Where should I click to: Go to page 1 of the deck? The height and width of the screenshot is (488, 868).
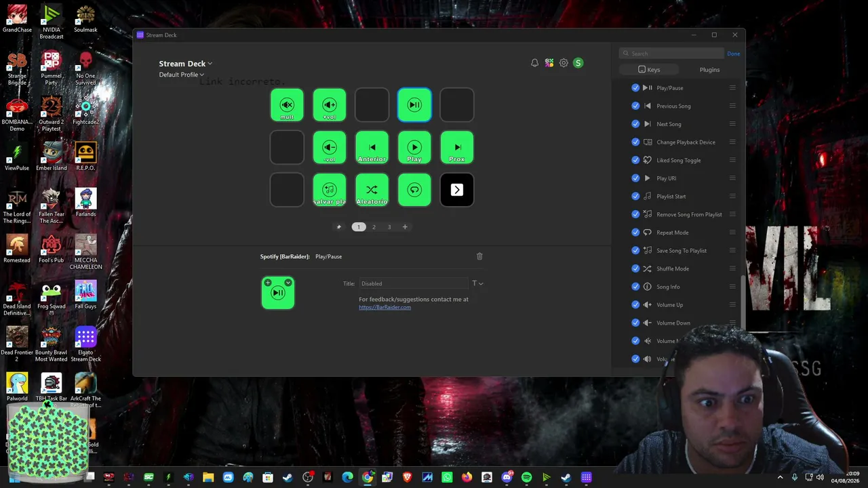(x=359, y=227)
